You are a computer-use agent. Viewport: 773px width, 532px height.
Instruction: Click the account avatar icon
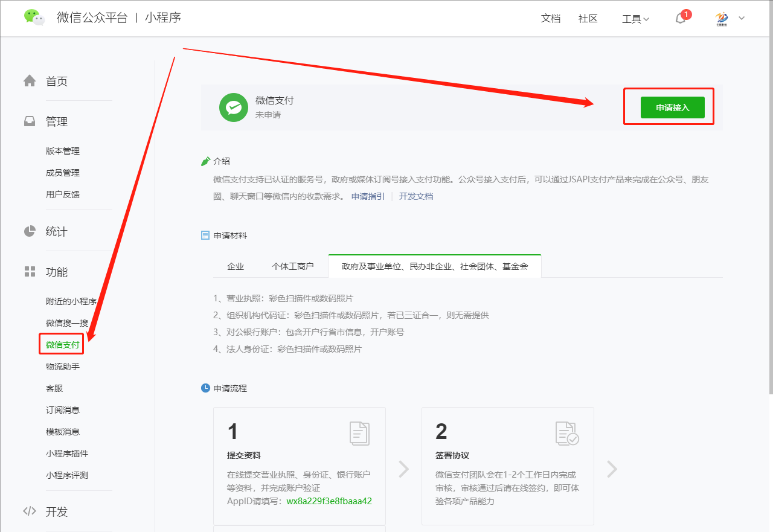pyautogui.click(x=721, y=18)
